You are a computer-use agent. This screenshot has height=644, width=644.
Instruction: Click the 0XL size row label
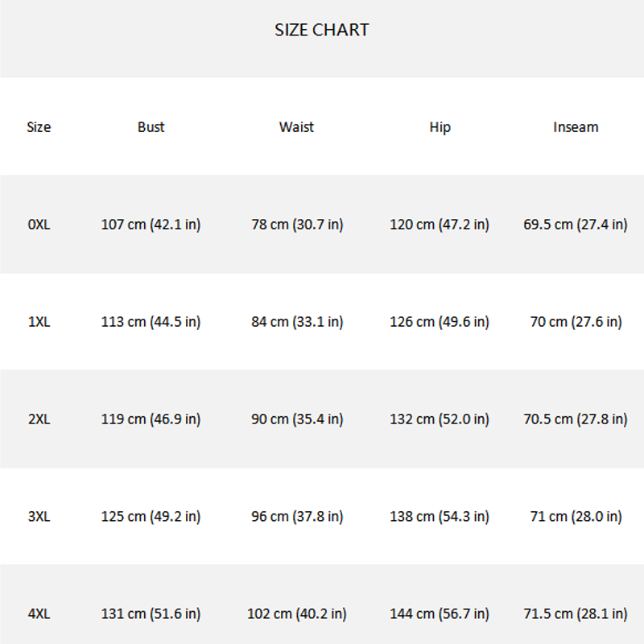coord(39,225)
